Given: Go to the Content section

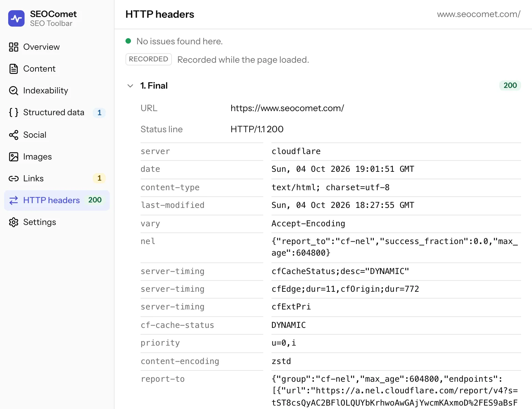Looking at the screenshot, I should coord(57,69).
